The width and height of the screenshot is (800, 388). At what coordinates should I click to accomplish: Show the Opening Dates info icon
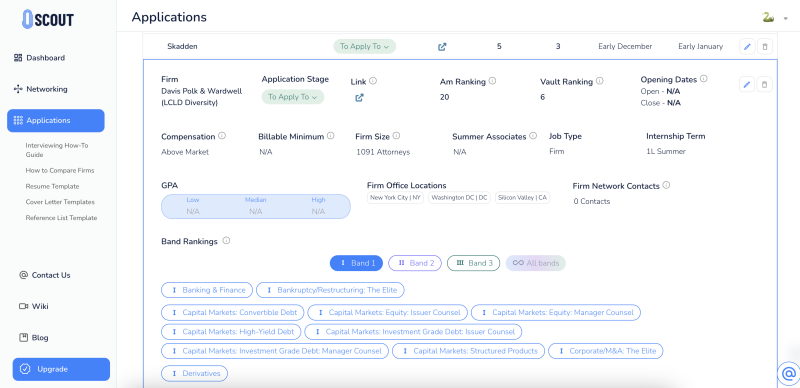tap(704, 79)
